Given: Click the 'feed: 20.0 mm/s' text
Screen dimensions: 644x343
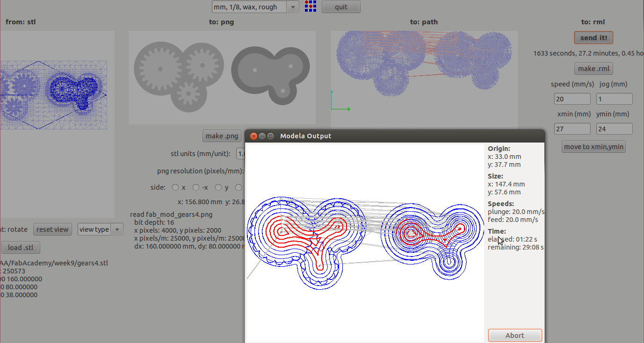Looking at the screenshot, I should point(513,220).
